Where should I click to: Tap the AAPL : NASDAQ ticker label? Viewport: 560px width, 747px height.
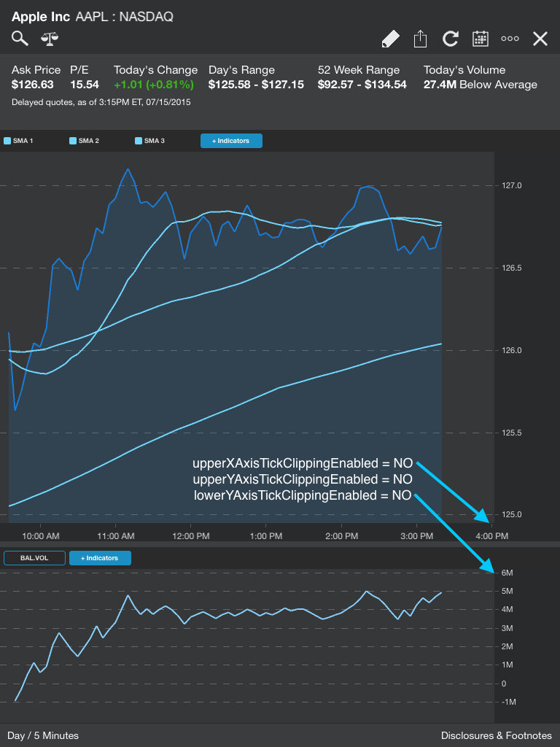[124, 17]
